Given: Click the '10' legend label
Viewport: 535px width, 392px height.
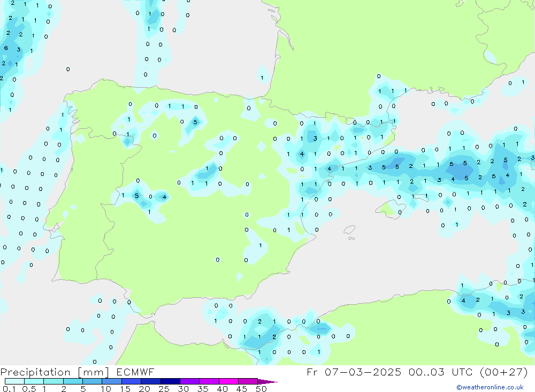Looking at the screenshot, I should (x=106, y=389).
